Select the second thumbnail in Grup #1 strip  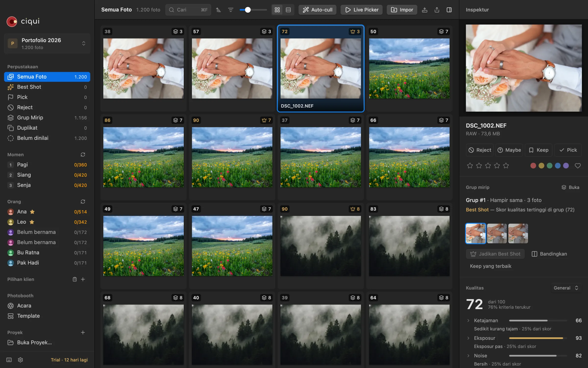(x=497, y=233)
